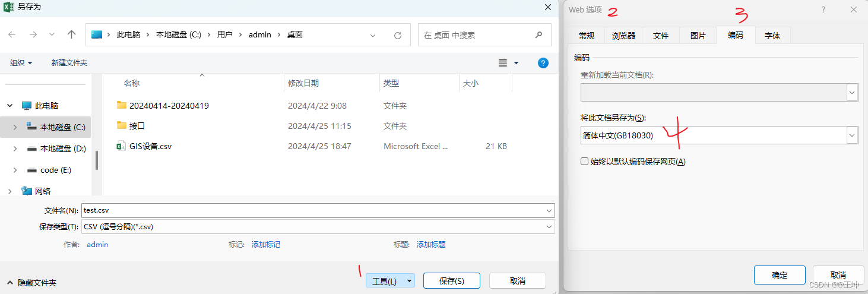Viewport: 868px width, 294px height.
Task: Expand code (E:) tree node
Action: pos(16,170)
